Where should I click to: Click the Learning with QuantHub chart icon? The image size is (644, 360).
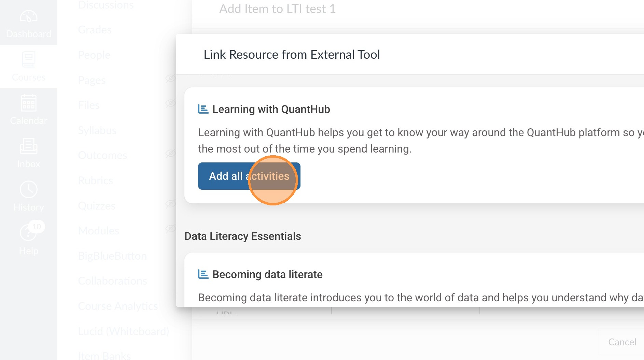203,109
